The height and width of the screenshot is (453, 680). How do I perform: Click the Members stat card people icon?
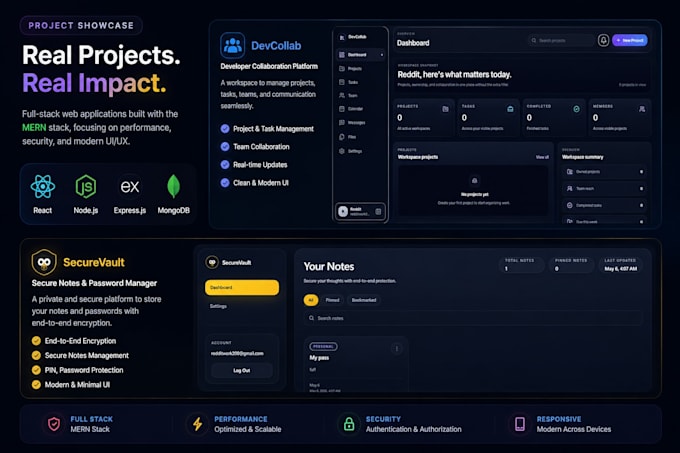[x=642, y=109]
